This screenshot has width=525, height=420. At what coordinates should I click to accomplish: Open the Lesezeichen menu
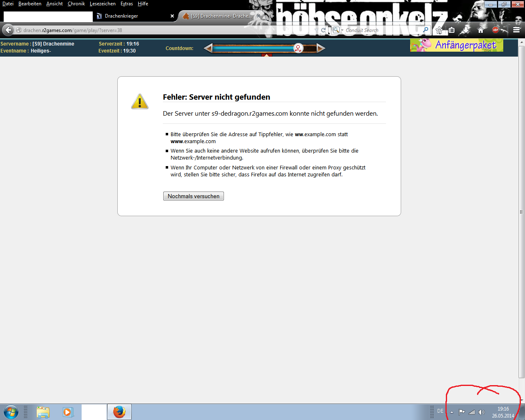coord(103,4)
